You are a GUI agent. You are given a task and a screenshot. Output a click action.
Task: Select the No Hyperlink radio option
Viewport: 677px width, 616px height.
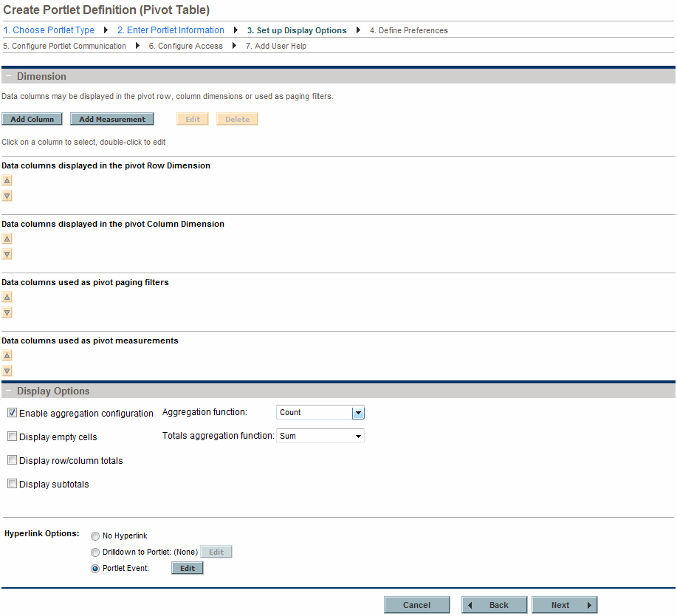(95, 536)
